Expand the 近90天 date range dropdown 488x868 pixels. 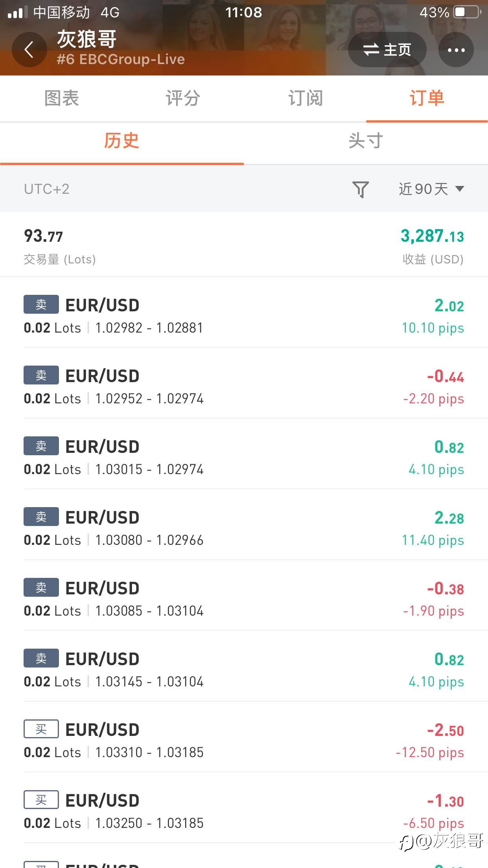(431, 189)
